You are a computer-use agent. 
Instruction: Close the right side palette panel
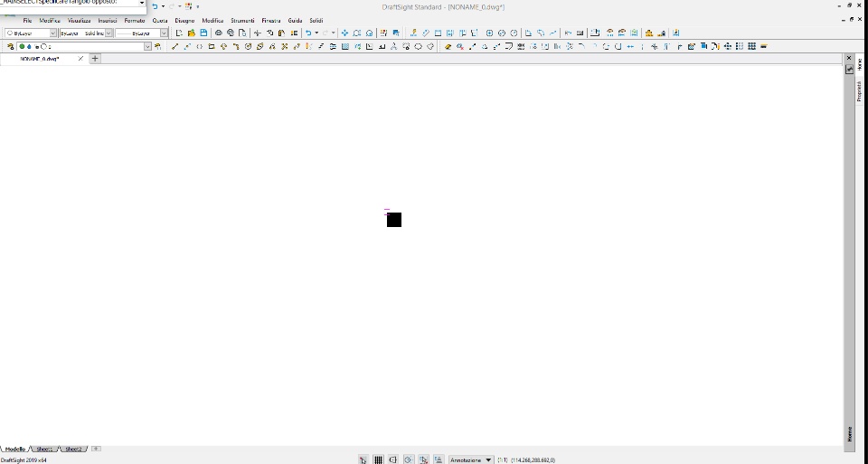849,58
